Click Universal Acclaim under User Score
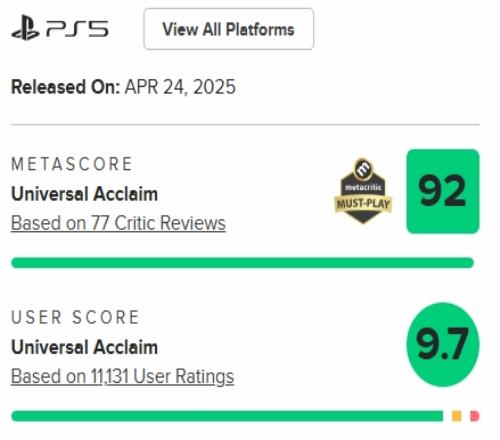 pyautogui.click(x=84, y=347)
